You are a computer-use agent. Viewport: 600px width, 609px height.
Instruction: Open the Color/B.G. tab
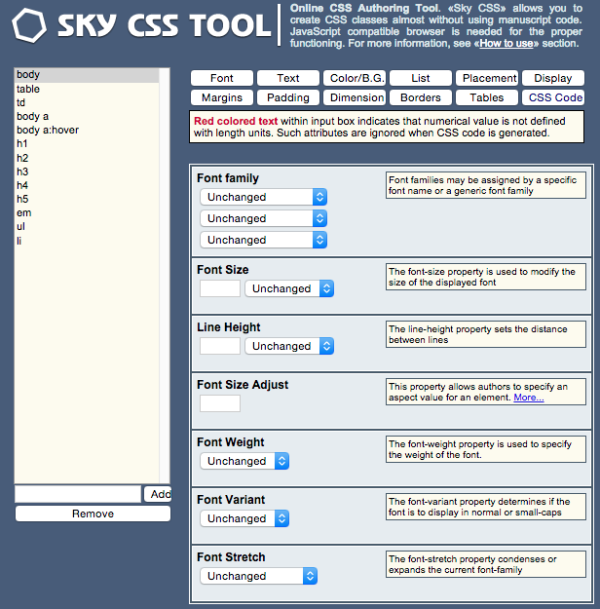355,78
